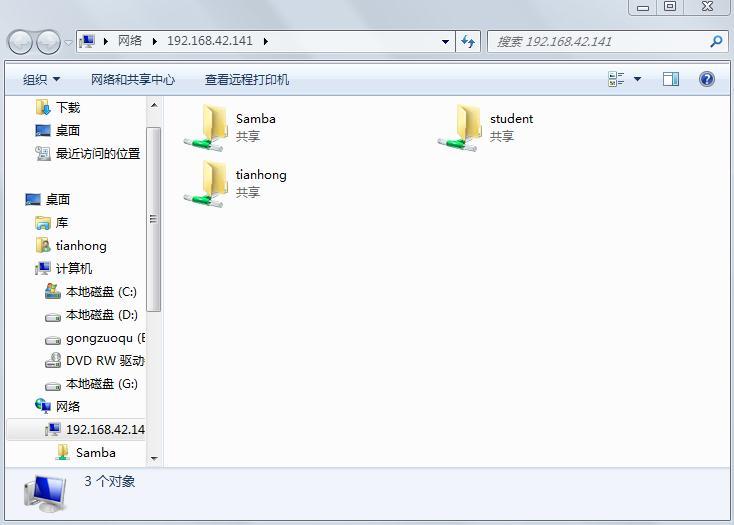Image resolution: width=734 pixels, height=525 pixels.
Task: Click the 本地磁盘 (C:) drive icon
Action: coord(53,292)
